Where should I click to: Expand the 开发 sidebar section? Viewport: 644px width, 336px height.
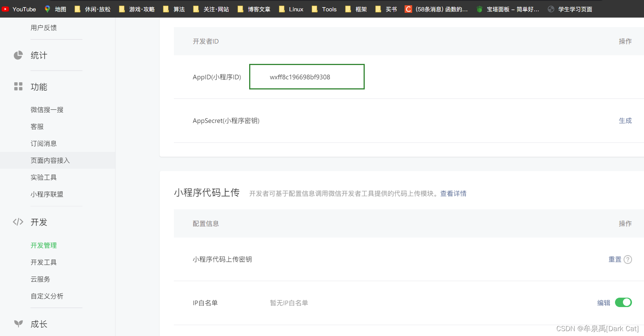point(39,222)
